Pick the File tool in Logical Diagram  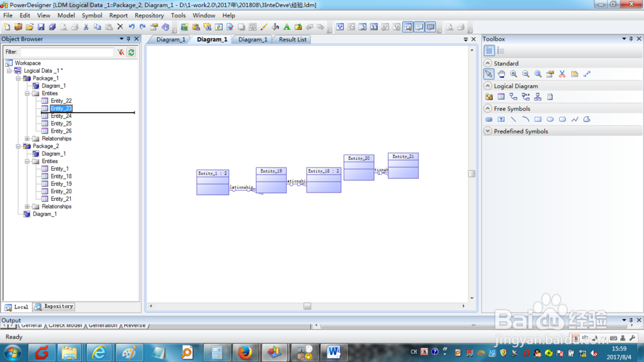click(550, 97)
